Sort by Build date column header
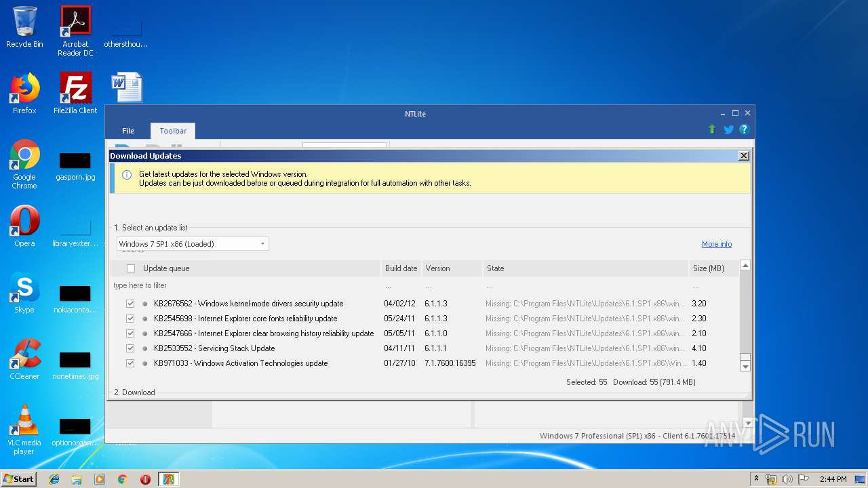Image resolution: width=868 pixels, height=488 pixels. pyautogui.click(x=401, y=268)
